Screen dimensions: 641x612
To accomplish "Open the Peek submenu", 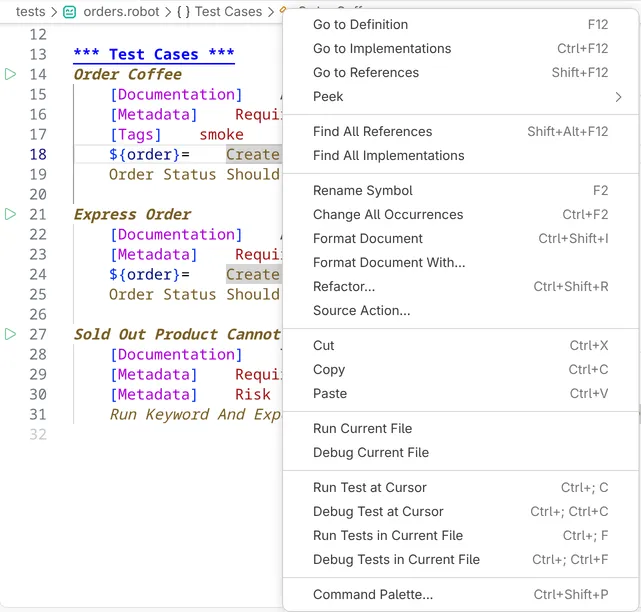I will (x=461, y=97).
